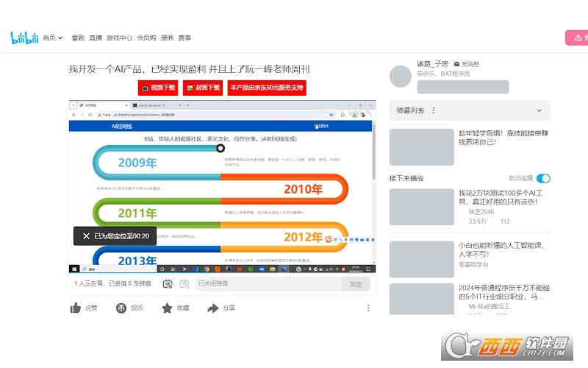Open the 诸葛_子房 profile name link
Image resolution: width=588 pixels, height=368 pixels.
(432, 64)
